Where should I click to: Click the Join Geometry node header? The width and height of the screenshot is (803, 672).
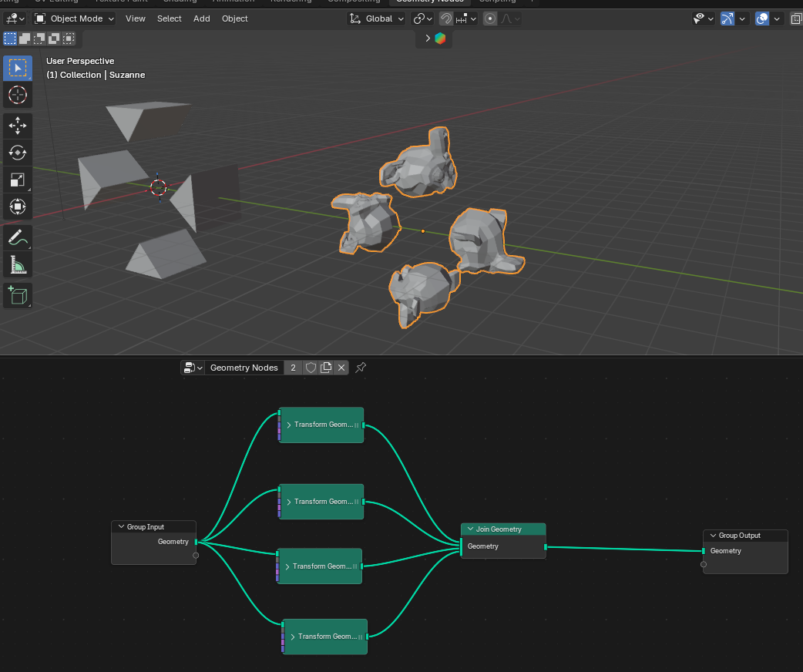[x=503, y=529]
